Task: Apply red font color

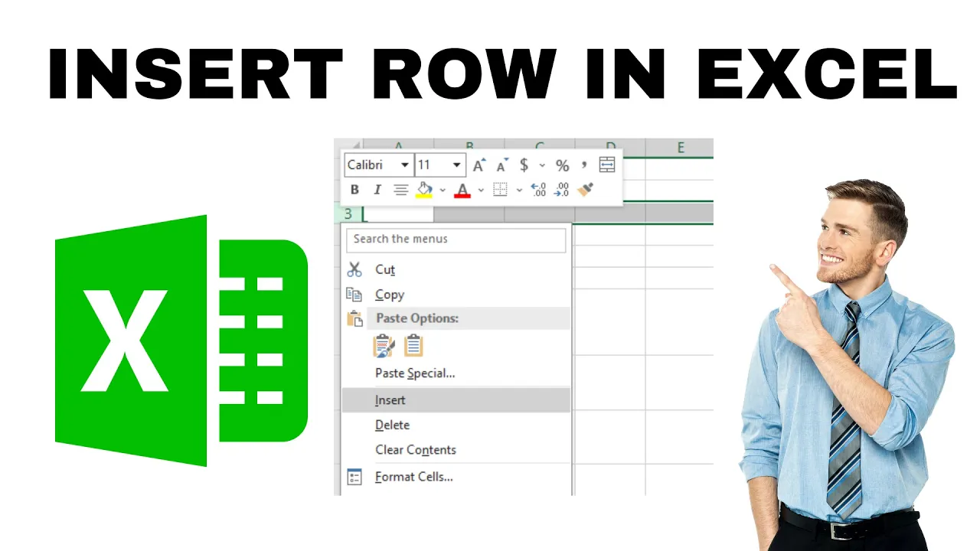Action: click(x=462, y=190)
